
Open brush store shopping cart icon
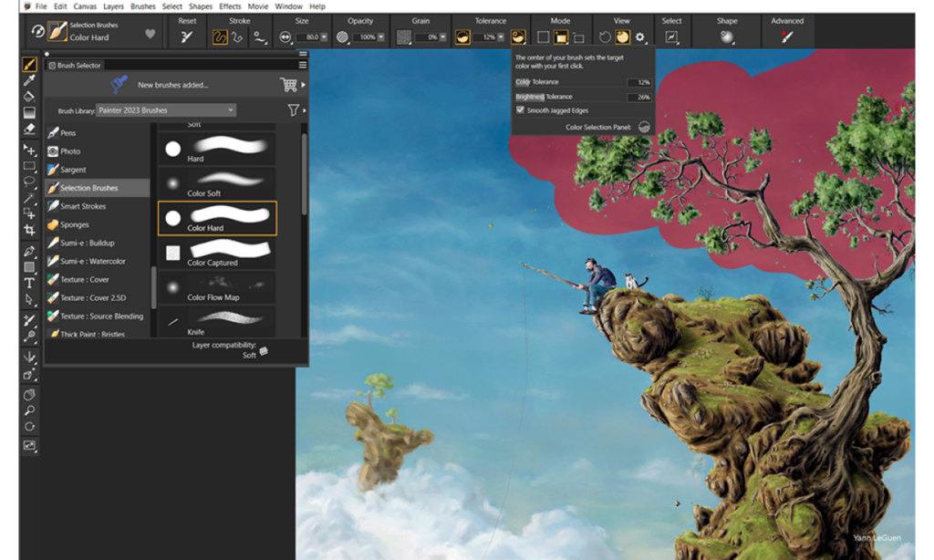point(289,85)
